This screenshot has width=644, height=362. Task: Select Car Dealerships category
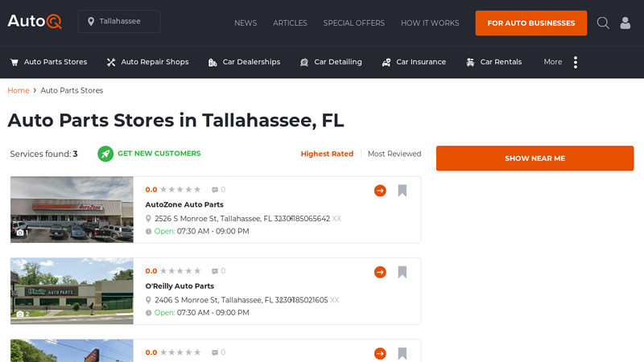[x=251, y=62]
